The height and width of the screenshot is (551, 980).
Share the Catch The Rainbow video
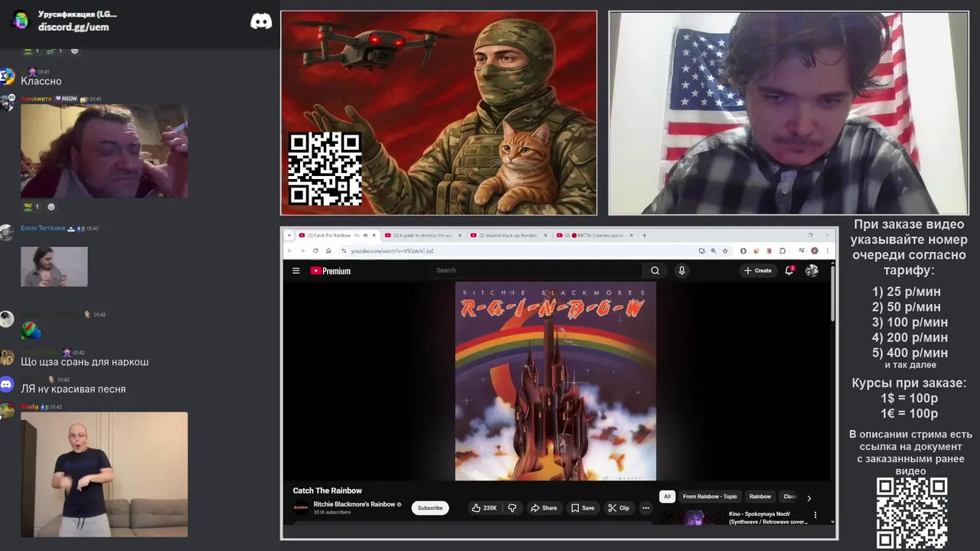point(544,507)
